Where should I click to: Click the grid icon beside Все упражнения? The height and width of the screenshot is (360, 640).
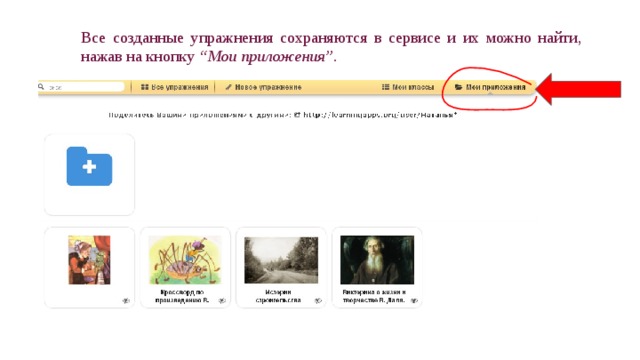pyautogui.click(x=144, y=87)
